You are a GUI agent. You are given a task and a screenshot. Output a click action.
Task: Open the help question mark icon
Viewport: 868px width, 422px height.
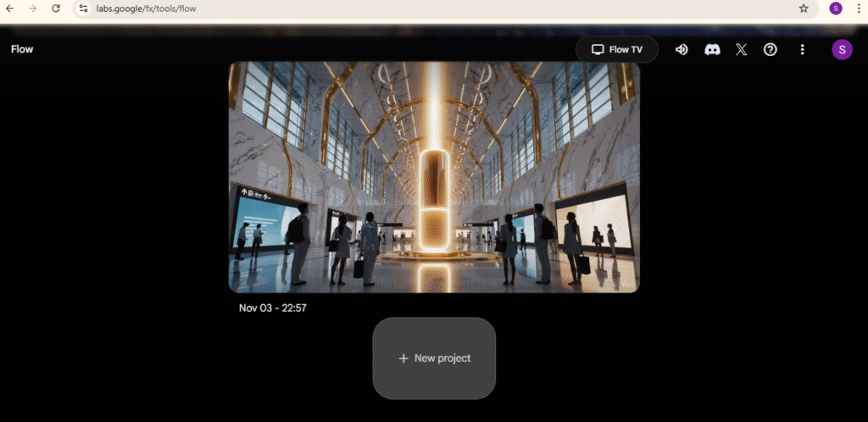771,49
